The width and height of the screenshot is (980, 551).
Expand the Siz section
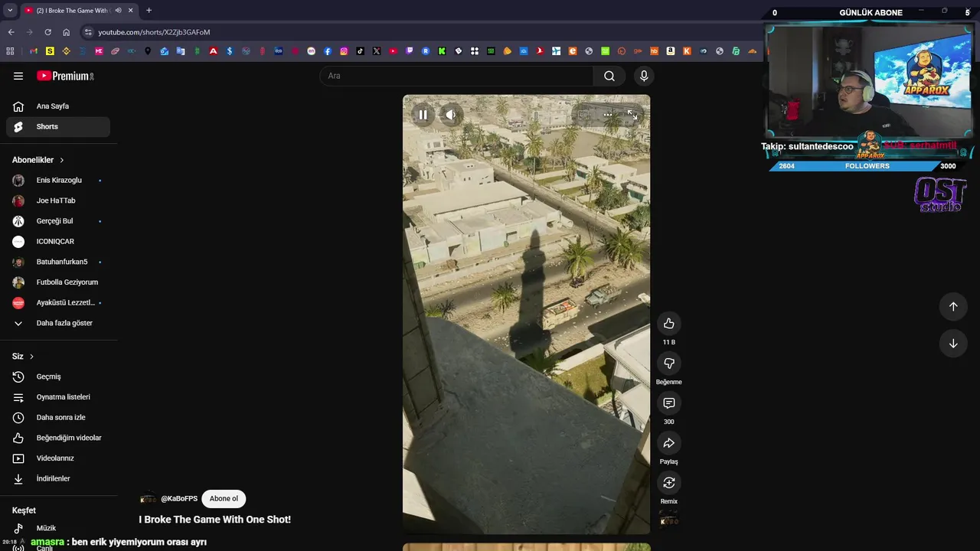pos(23,357)
